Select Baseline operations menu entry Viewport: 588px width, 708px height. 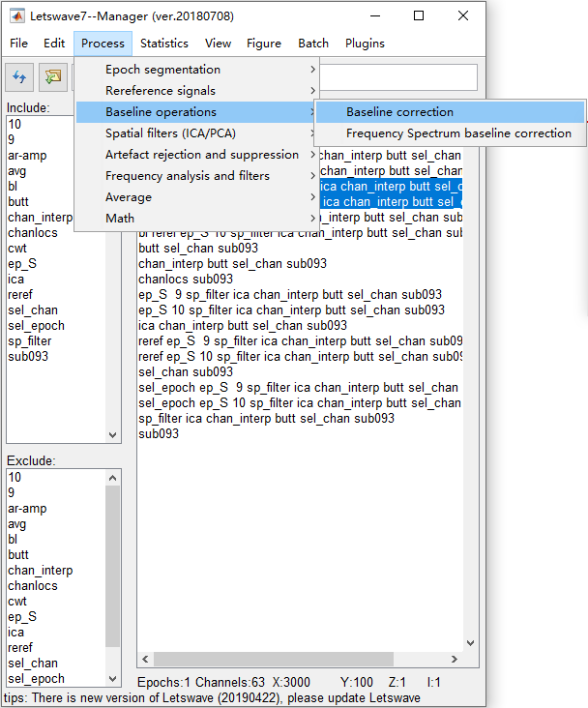pos(197,112)
